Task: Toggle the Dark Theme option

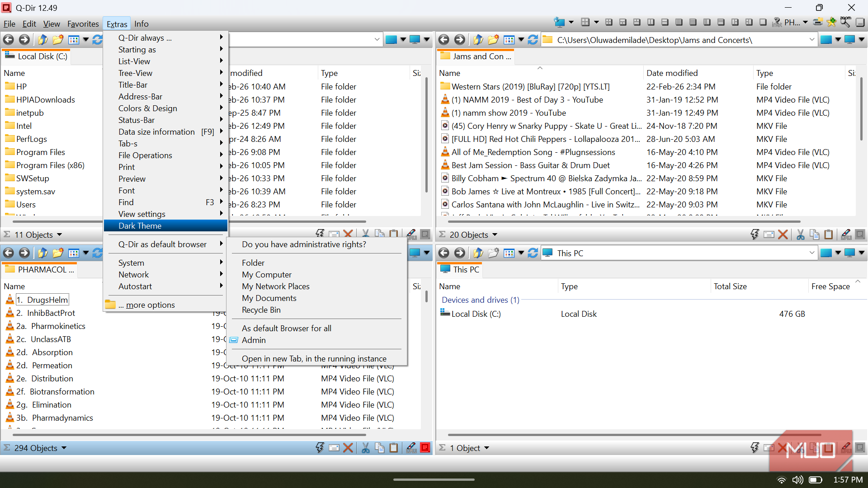Action: point(165,226)
